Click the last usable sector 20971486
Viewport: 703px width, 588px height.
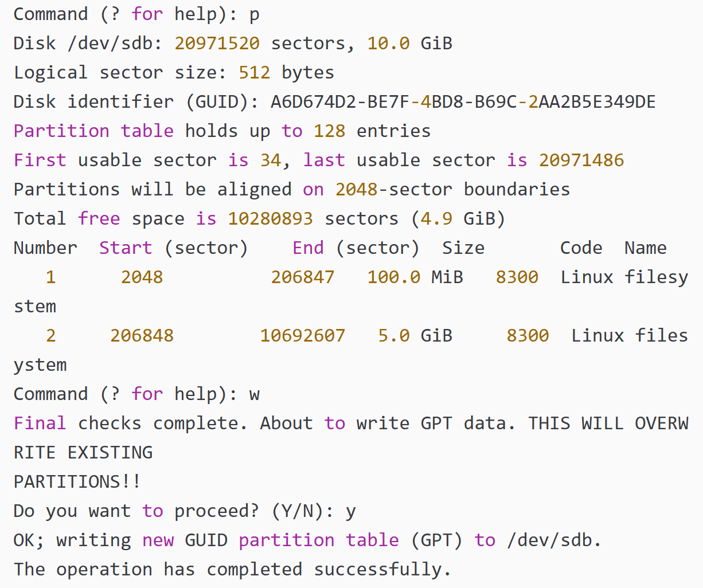[x=581, y=160]
